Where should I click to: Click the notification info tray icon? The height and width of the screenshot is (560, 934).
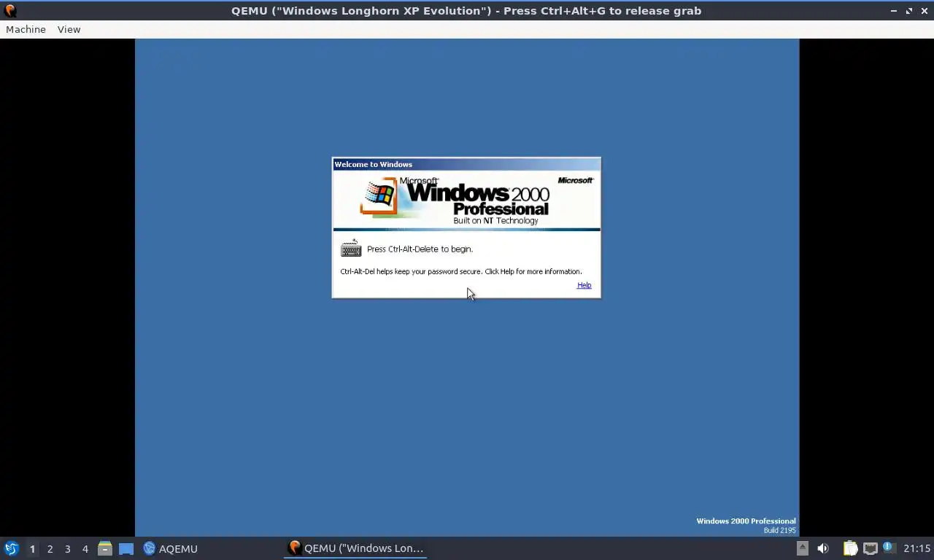tap(888, 547)
